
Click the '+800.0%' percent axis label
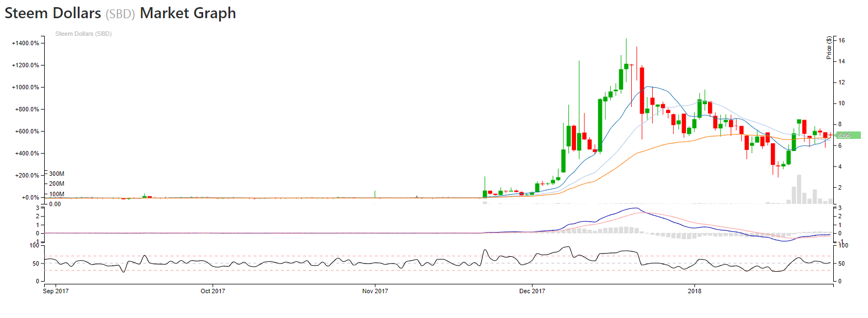click(27, 109)
